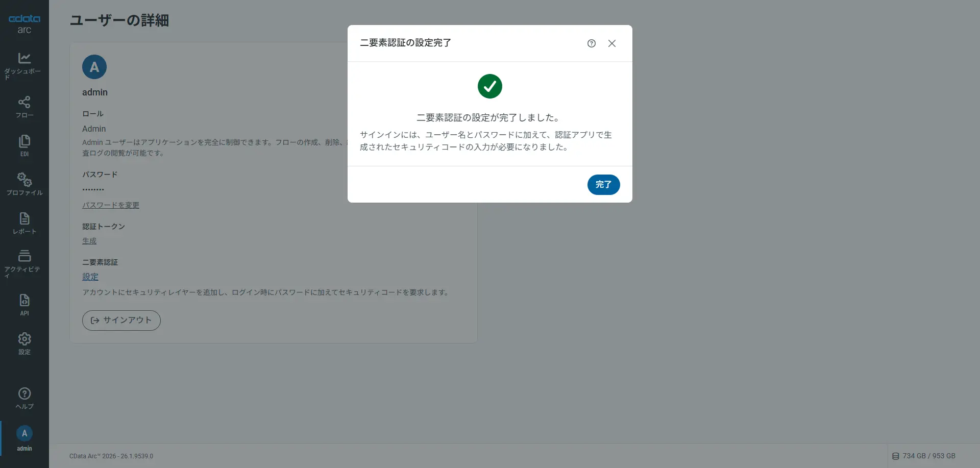Open the ヘルプ sidebar item
Image resolution: width=980 pixels, height=468 pixels.
(24, 399)
